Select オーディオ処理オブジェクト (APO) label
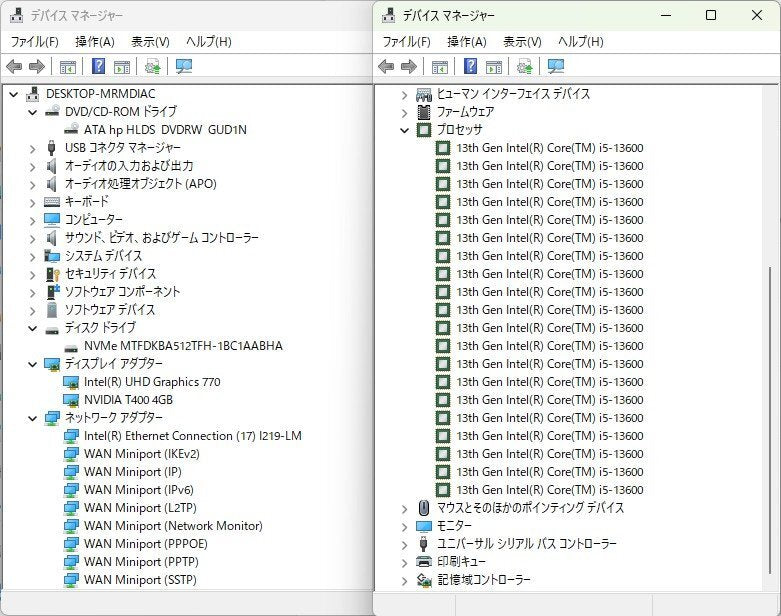This screenshot has width=781, height=616. click(140, 183)
